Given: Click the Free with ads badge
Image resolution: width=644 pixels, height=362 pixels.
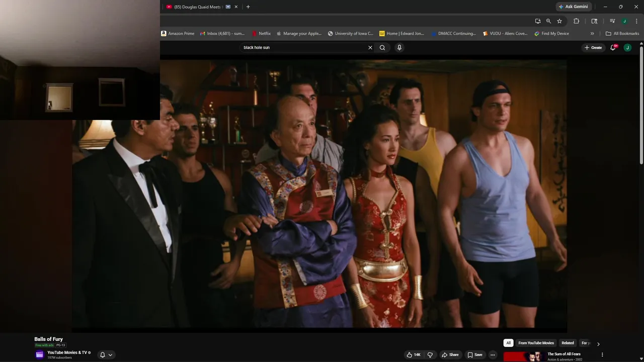Looking at the screenshot, I should tap(44, 345).
